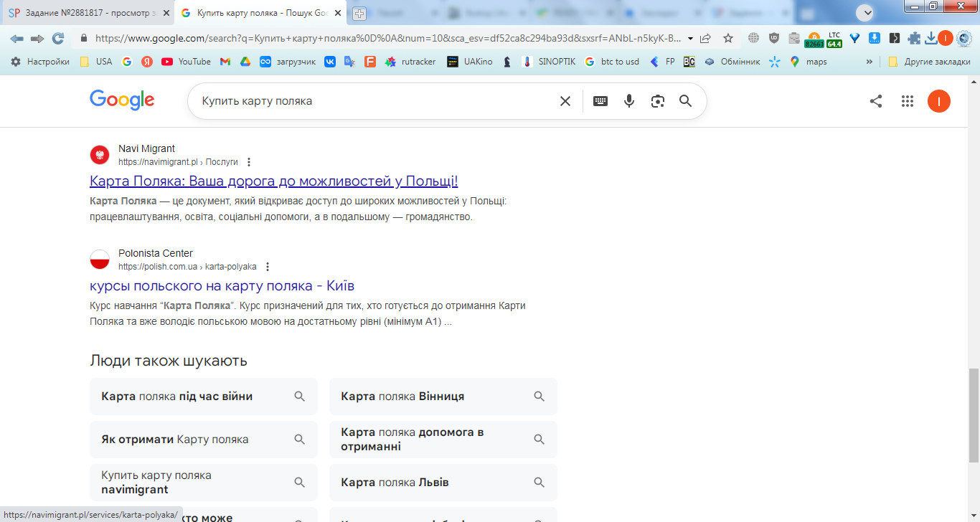The image size is (980, 522).
Task: Show hidden bookmarks with the double chevron
Action: tap(870, 62)
